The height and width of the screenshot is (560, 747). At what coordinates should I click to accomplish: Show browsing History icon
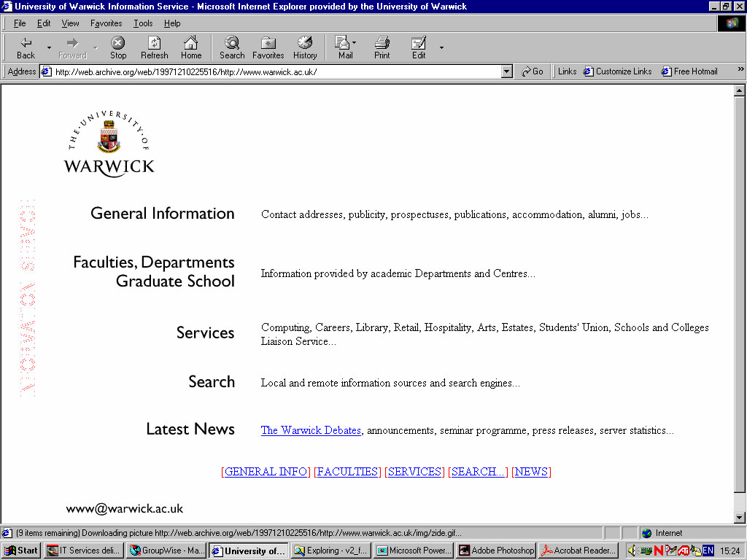point(305,43)
